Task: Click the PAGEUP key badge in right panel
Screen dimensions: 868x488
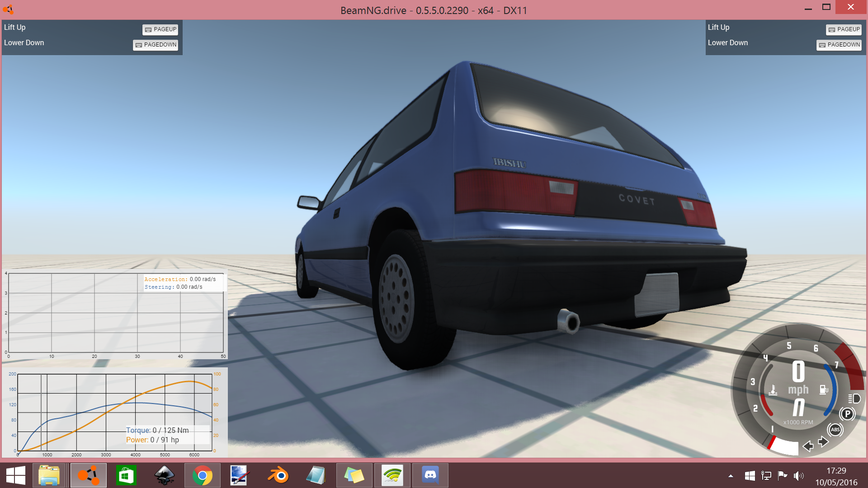Action: 844,29
